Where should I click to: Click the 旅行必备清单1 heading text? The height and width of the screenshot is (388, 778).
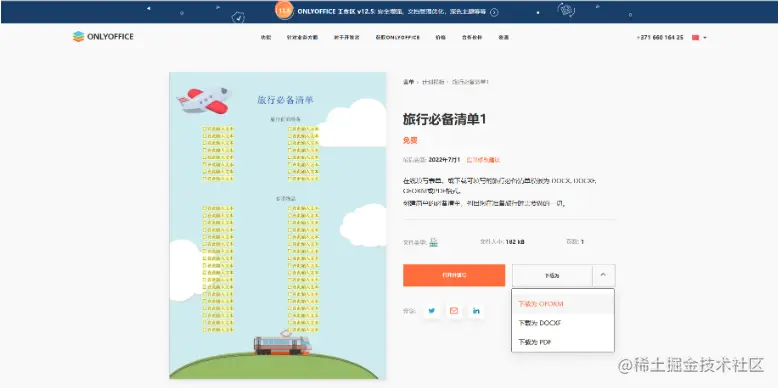tap(444, 120)
